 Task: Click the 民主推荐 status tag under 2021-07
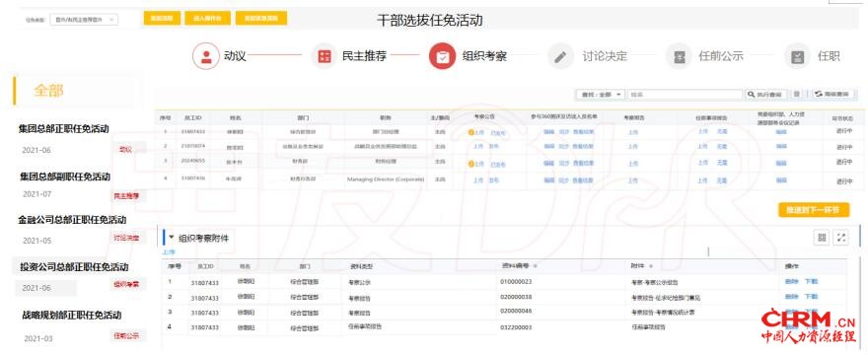pos(126,196)
